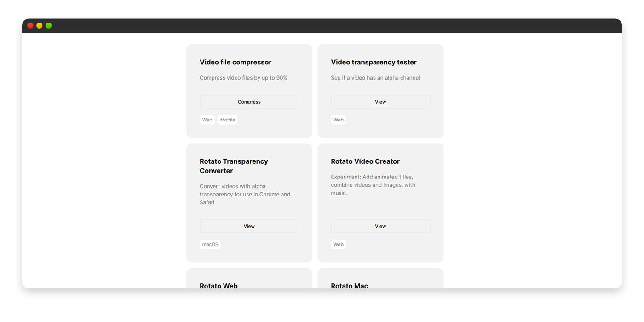Screen dimensions: 644x322
Task: Open the Video file compressor title
Action: (236, 62)
